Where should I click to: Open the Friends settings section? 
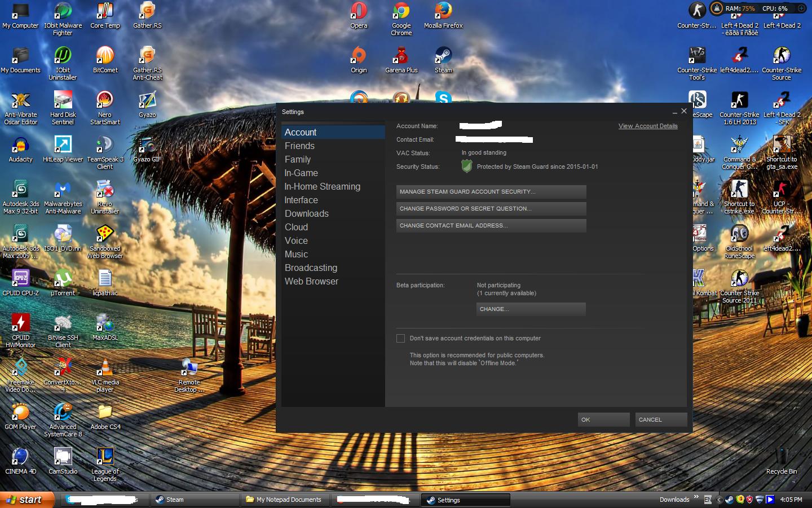tap(333, 146)
